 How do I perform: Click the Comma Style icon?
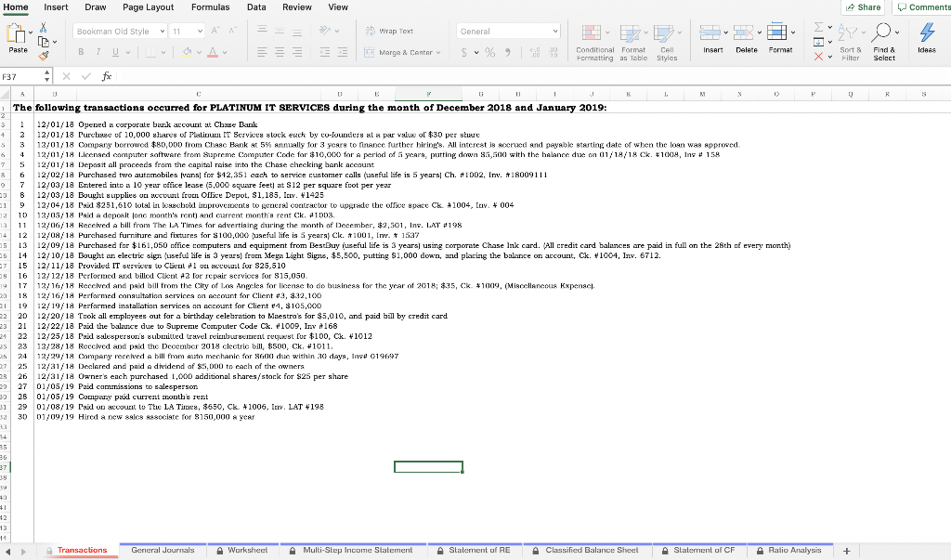click(x=508, y=53)
